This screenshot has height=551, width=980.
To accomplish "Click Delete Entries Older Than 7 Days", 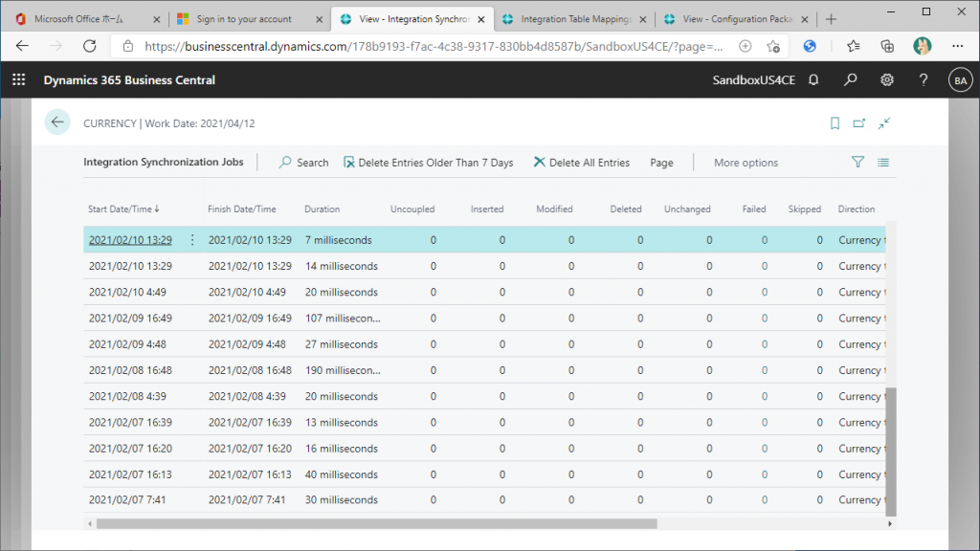I will pos(428,163).
